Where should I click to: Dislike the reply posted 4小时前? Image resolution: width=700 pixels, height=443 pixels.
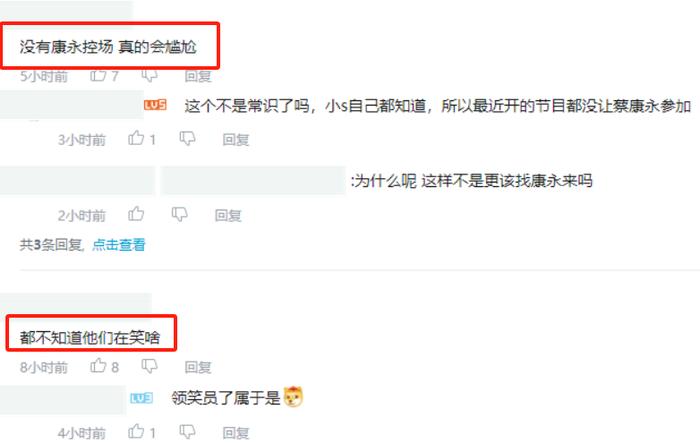187,432
